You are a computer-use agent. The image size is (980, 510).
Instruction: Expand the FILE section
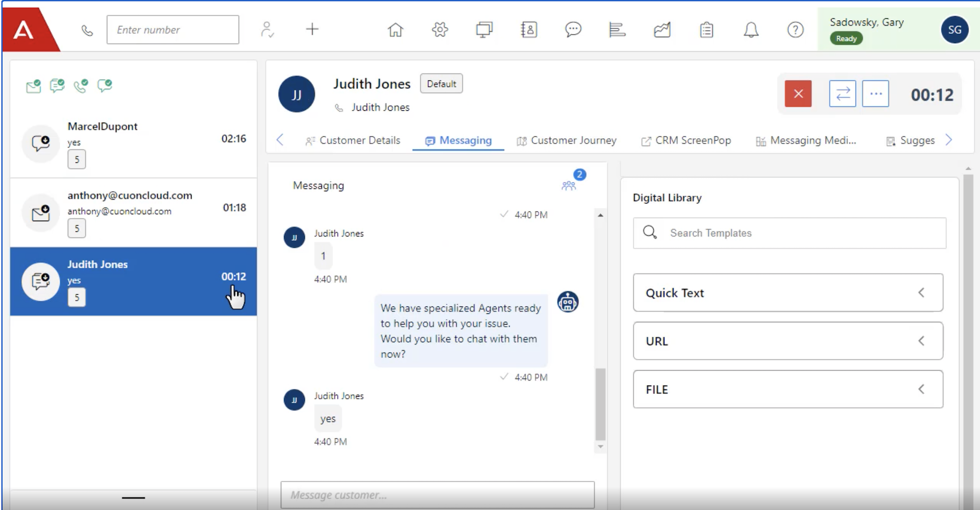(788, 389)
